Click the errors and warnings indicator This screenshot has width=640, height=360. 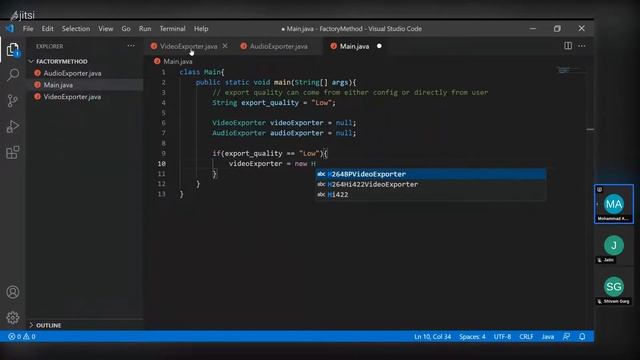[22, 336]
